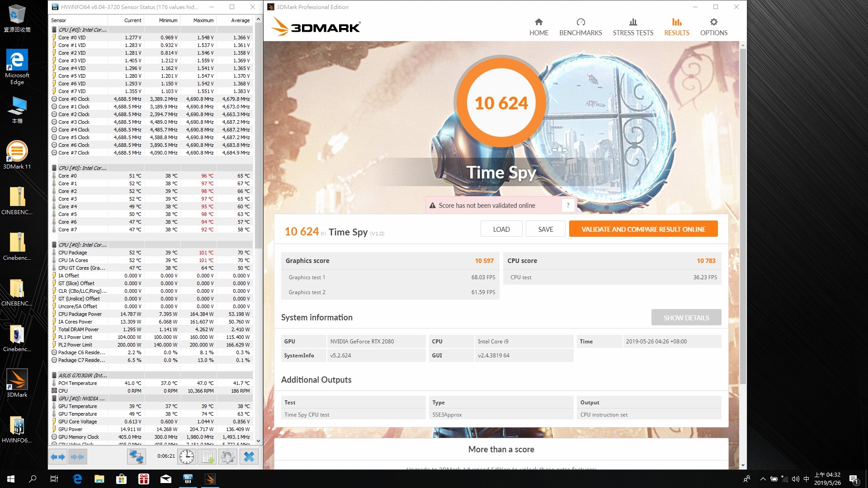
Task: Open the 3DMark desktop shortcut
Action: [17, 383]
